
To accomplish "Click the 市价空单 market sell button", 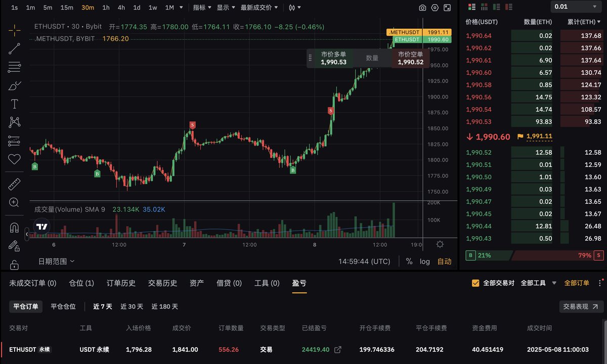I will click(x=411, y=58).
